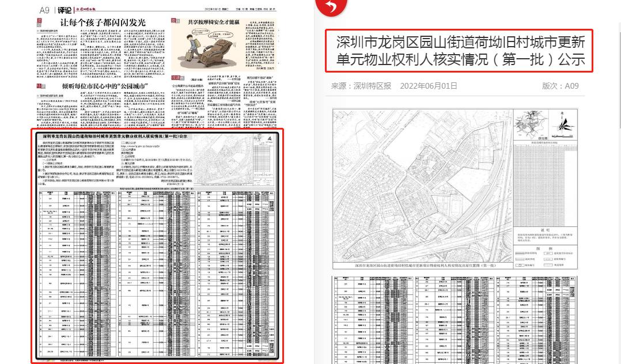Click the 微观 column marker icon
621x364 pixels.
pyautogui.click(x=174, y=21)
